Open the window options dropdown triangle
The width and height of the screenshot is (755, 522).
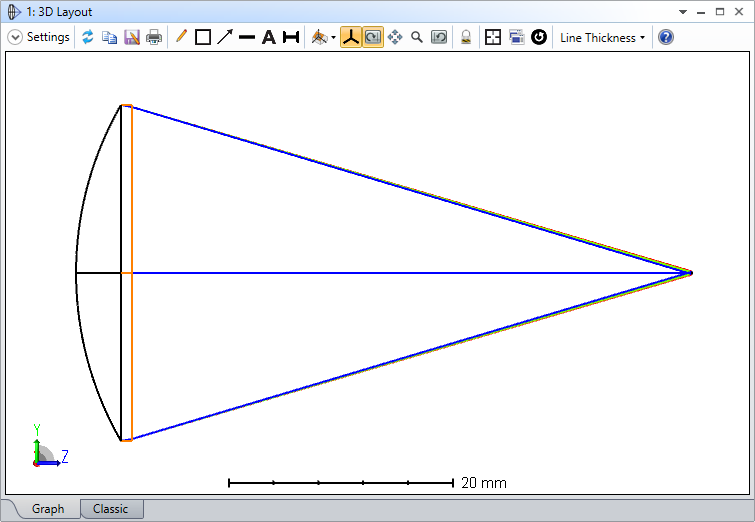coord(683,12)
